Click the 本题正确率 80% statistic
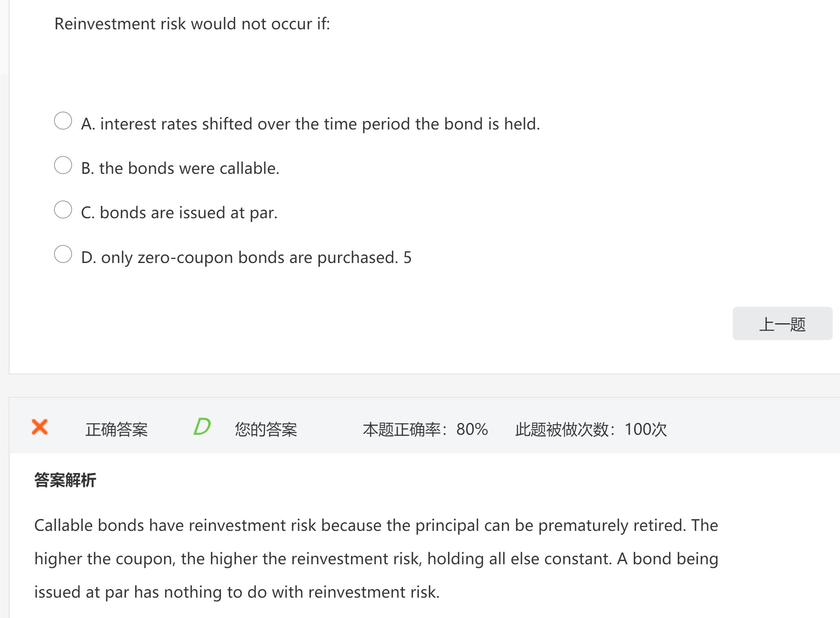The height and width of the screenshot is (618, 840). pos(425,430)
